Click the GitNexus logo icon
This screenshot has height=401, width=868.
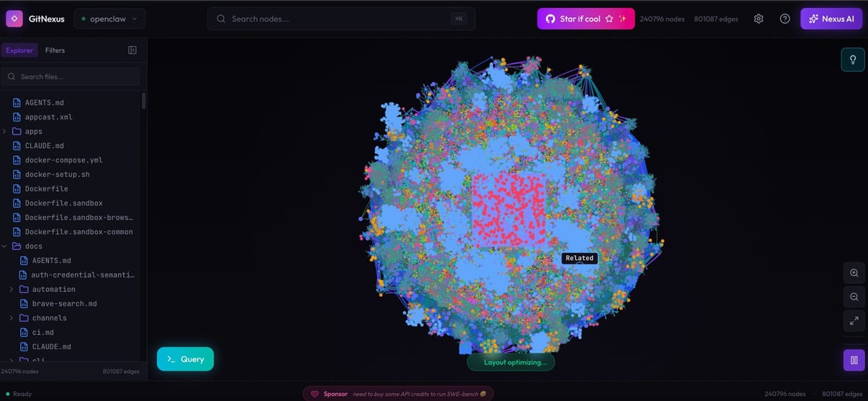(x=14, y=19)
